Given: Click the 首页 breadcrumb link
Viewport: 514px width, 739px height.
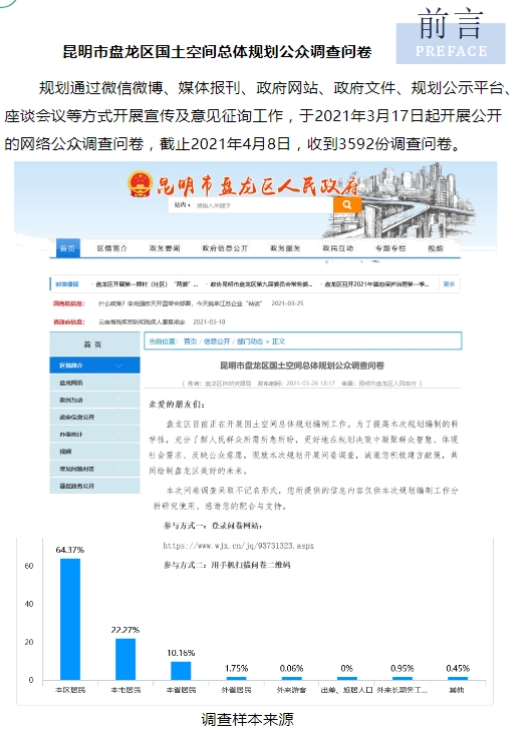Looking at the screenshot, I should click(190, 341).
